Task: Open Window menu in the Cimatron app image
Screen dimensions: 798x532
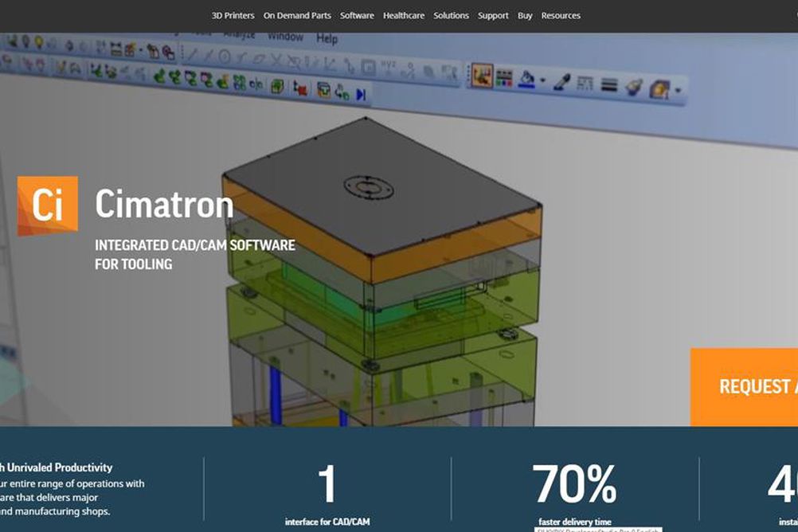Action: [285, 37]
